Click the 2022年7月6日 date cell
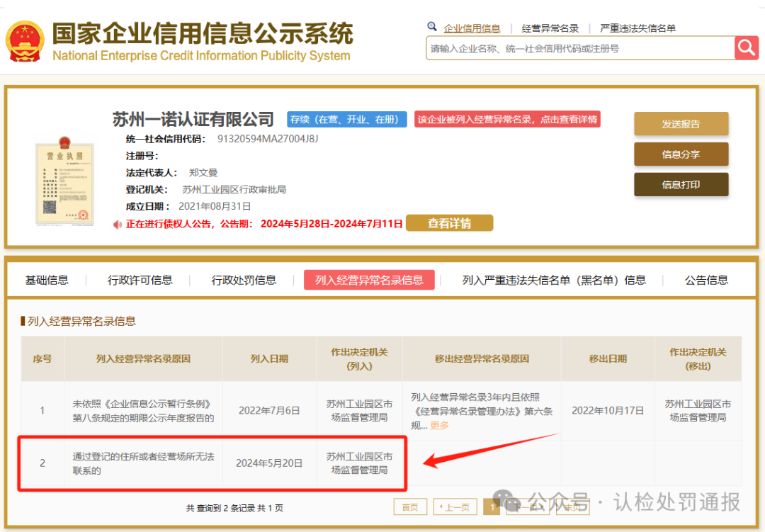The width and height of the screenshot is (765, 532). tap(269, 410)
